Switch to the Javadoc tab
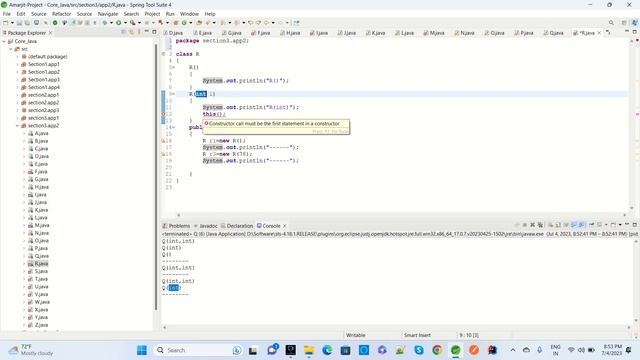 tap(206, 226)
